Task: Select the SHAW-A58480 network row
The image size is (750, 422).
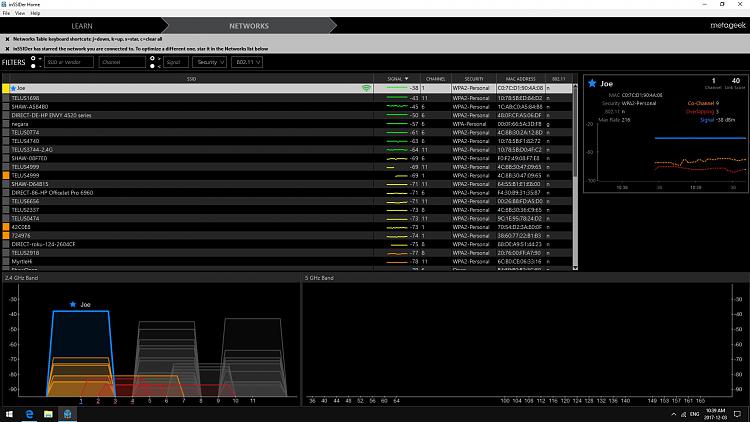Action: tap(287, 107)
